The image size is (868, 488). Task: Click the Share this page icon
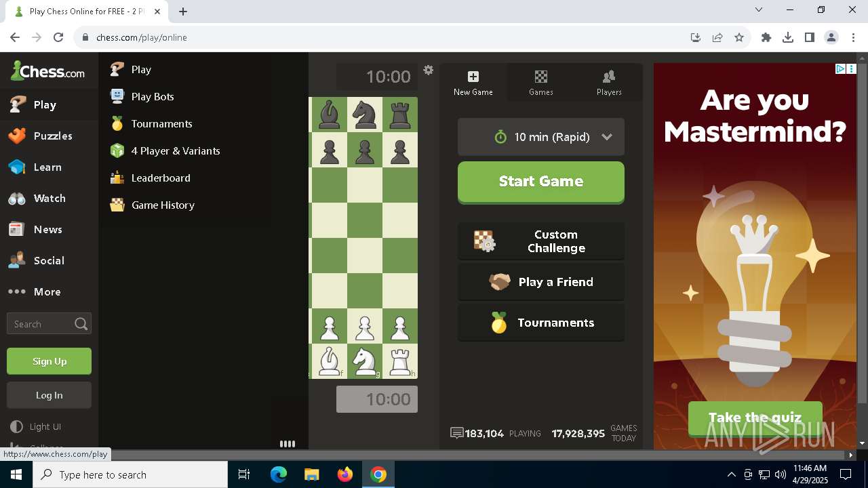pos(717,37)
